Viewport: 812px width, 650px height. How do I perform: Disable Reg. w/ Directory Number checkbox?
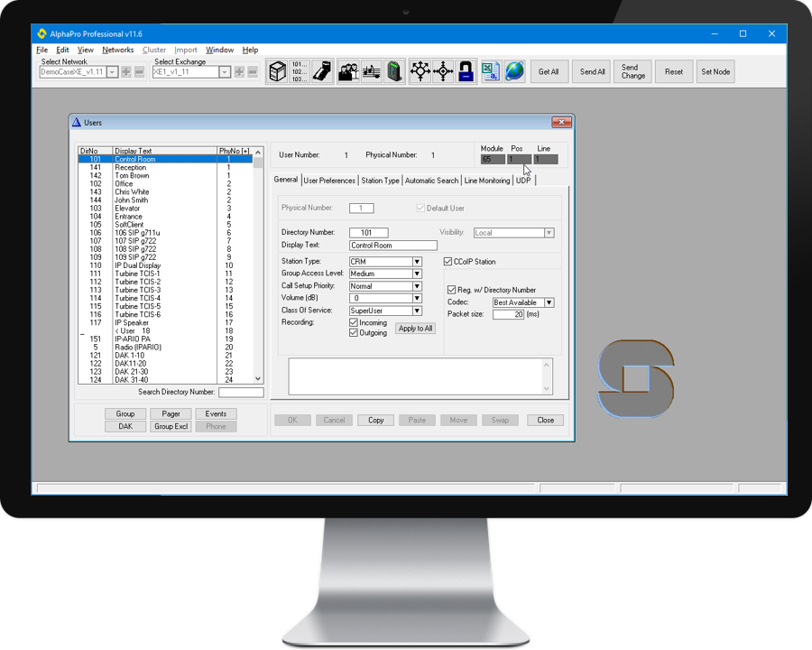tap(451, 290)
